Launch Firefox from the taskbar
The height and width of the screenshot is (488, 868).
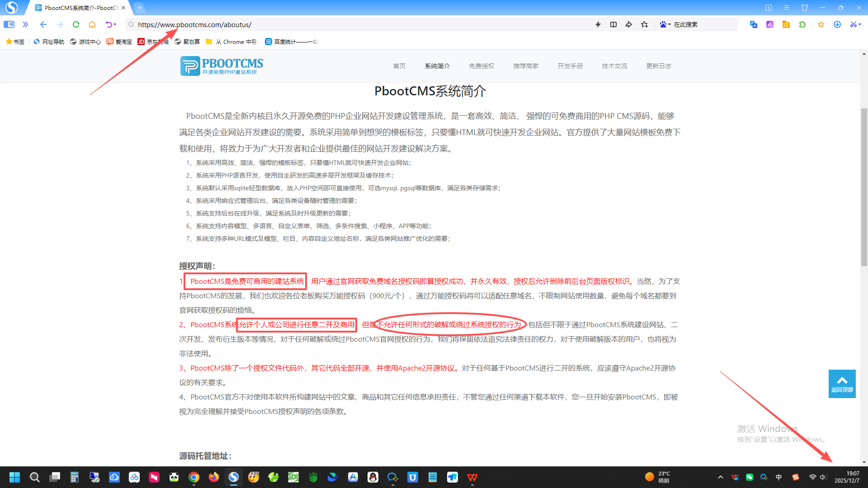214,477
